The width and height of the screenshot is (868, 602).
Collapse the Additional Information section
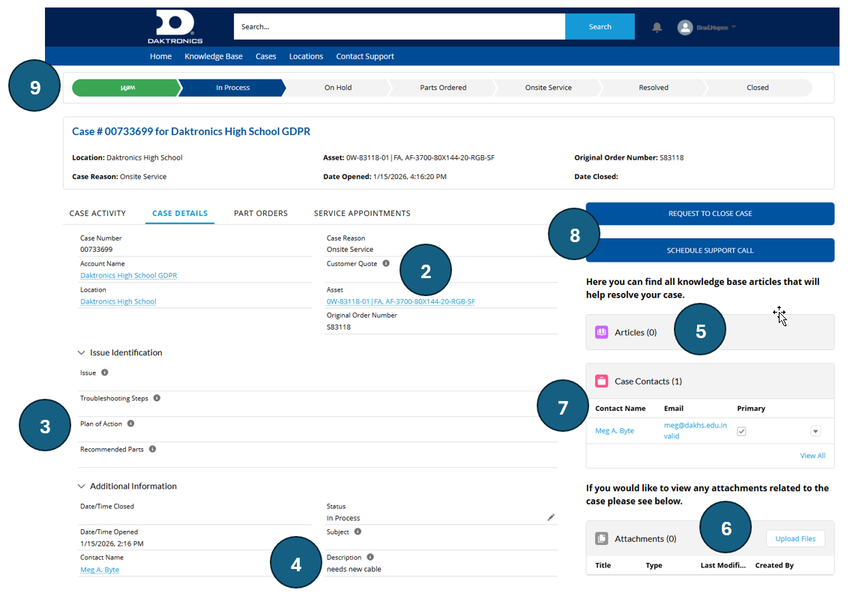82,487
